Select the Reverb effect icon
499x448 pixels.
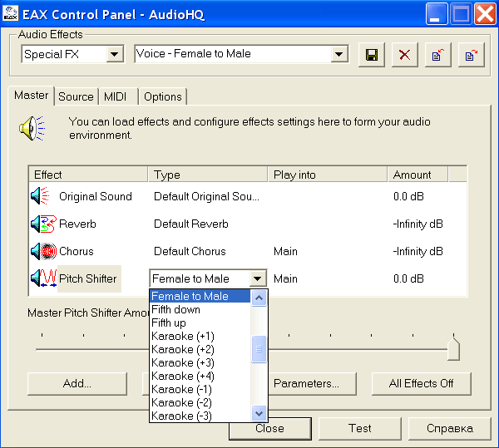coord(40,224)
